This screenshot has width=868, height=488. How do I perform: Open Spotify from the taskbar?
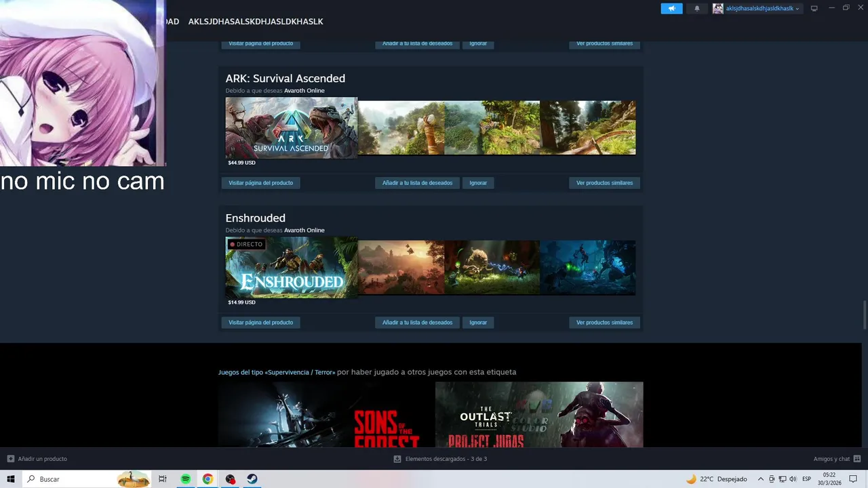[186, 479]
